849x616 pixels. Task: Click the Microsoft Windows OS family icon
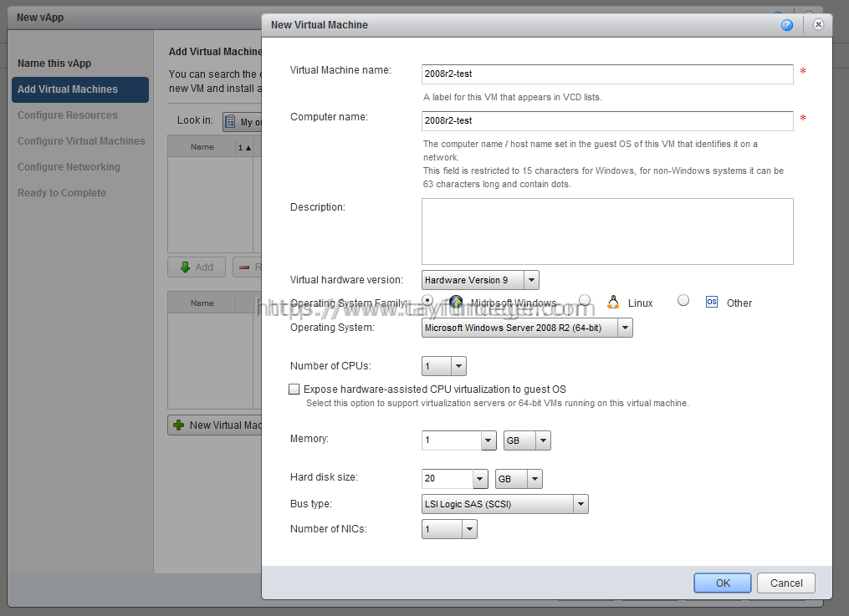(456, 302)
